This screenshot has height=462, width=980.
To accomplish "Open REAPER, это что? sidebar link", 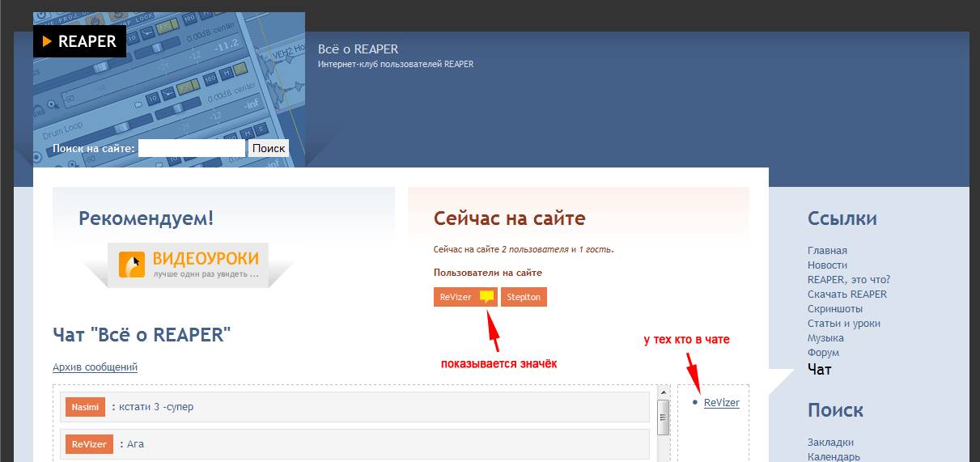I will 849,280.
